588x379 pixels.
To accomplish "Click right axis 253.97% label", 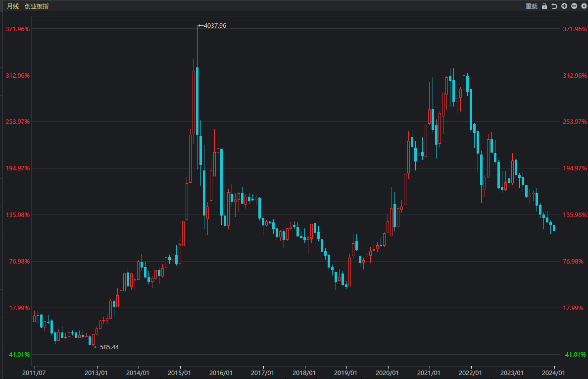I will click(575, 121).
